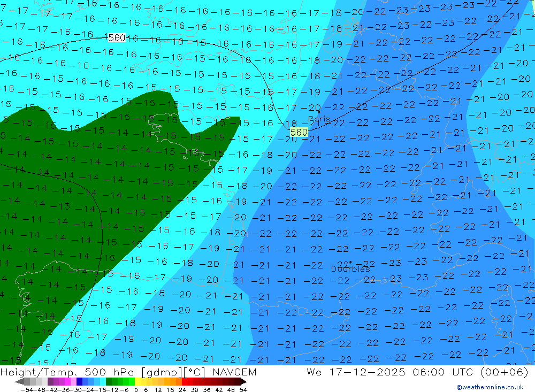Click the [°C] unit label

(194, 372)
